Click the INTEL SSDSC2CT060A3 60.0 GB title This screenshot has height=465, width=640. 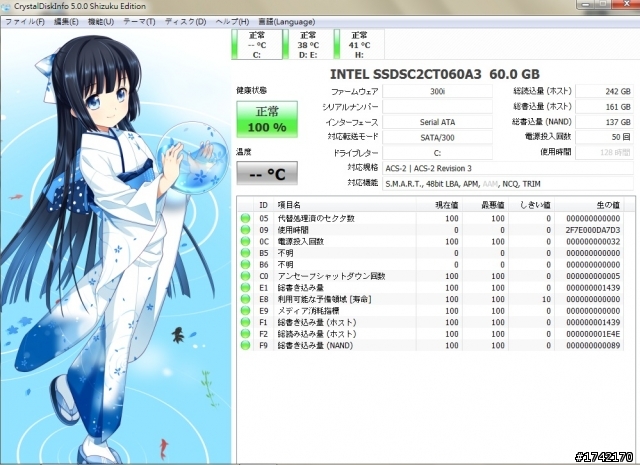coord(435,74)
